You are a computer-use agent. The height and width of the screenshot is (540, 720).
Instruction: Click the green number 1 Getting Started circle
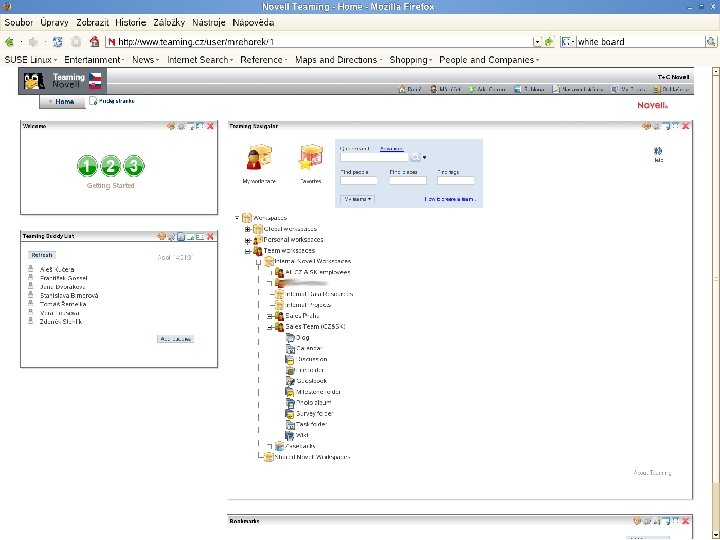[87, 166]
